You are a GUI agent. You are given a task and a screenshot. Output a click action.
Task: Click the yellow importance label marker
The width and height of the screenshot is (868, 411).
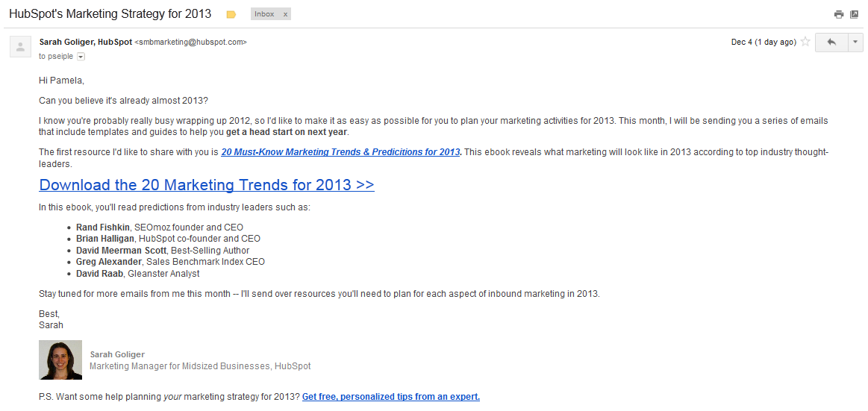[x=231, y=15]
